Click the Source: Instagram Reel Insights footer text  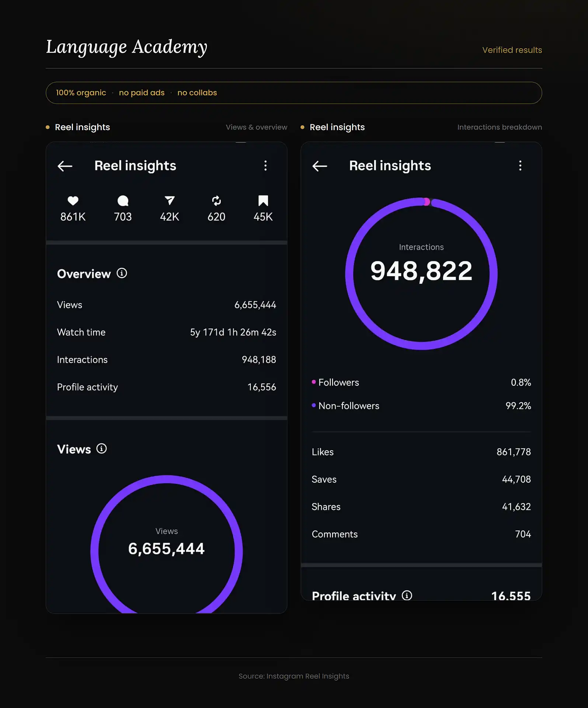(294, 676)
